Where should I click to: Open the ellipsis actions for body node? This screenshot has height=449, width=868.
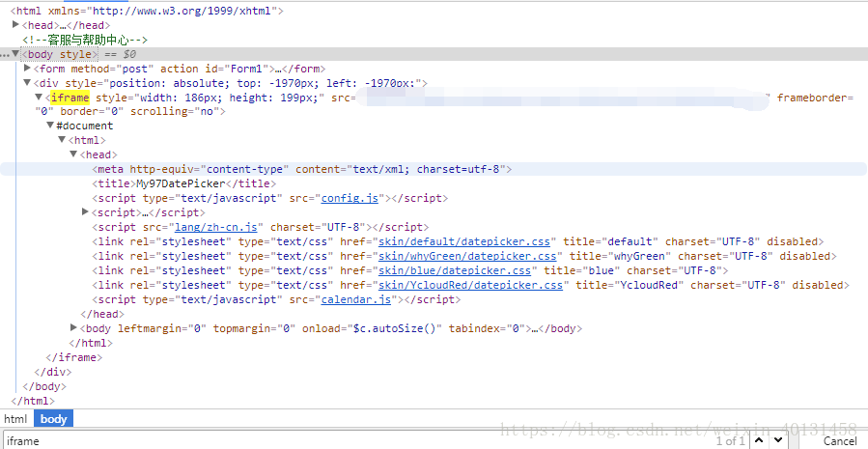pyautogui.click(x=5, y=54)
